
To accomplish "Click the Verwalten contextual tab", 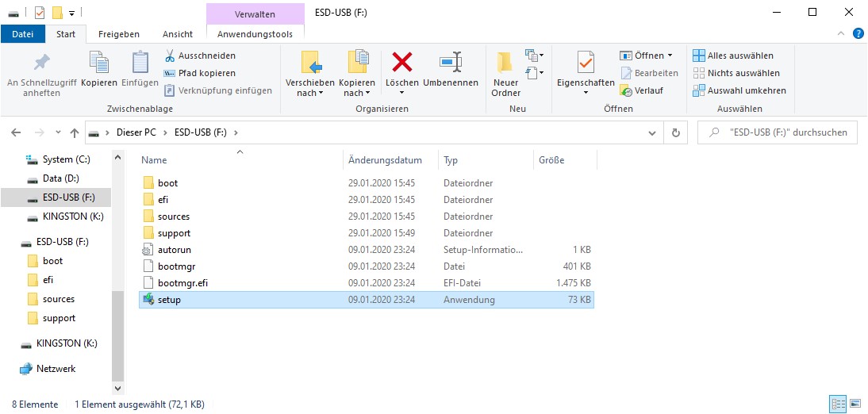I will (x=255, y=13).
